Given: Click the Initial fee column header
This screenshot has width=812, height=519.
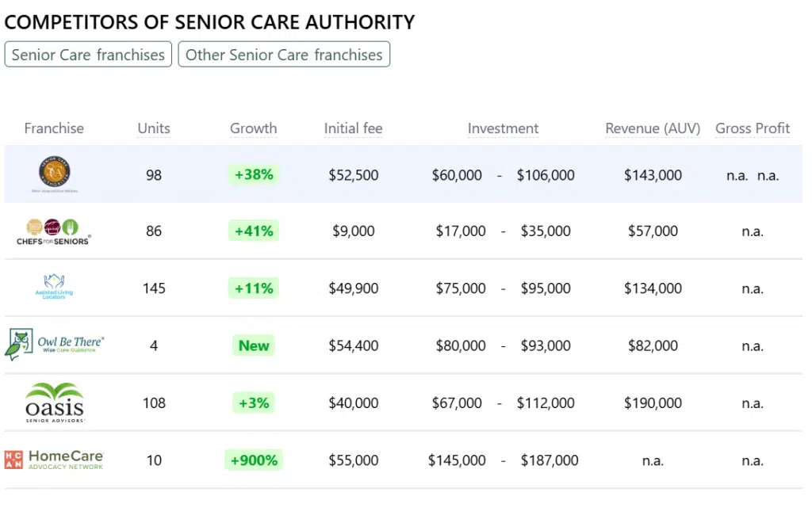Looking at the screenshot, I should [354, 128].
